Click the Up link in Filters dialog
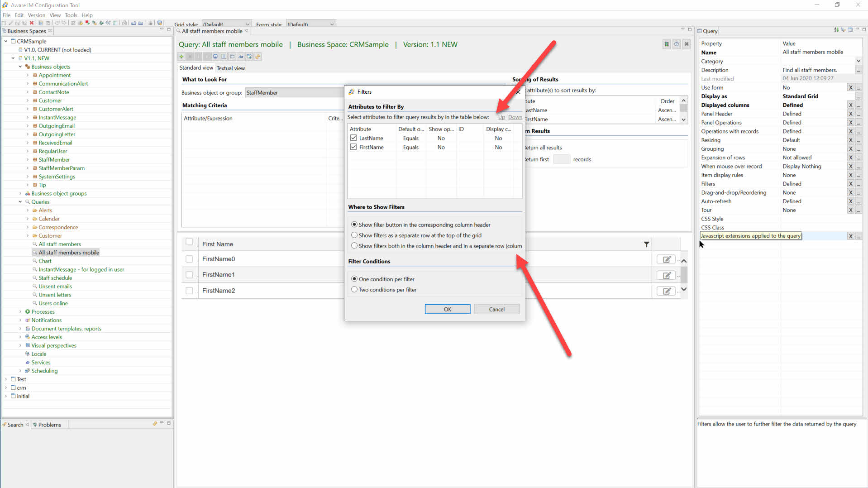Screen dimensions: 868x488 (501, 117)
